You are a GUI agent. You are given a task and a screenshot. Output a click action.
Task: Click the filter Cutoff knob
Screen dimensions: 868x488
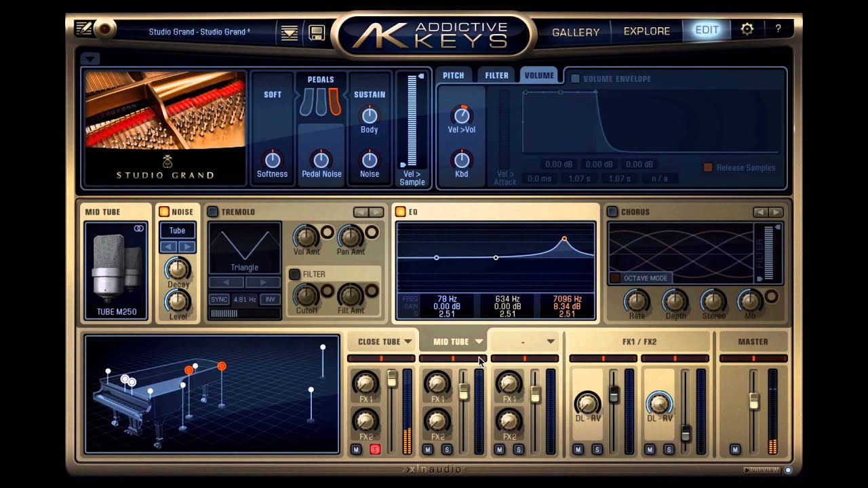click(x=305, y=295)
